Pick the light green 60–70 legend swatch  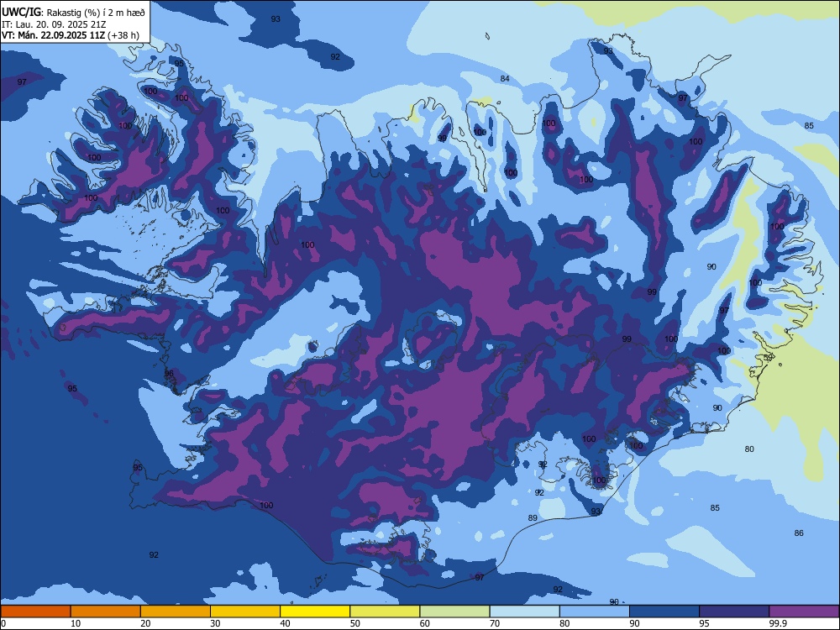pyautogui.click(x=454, y=612)
